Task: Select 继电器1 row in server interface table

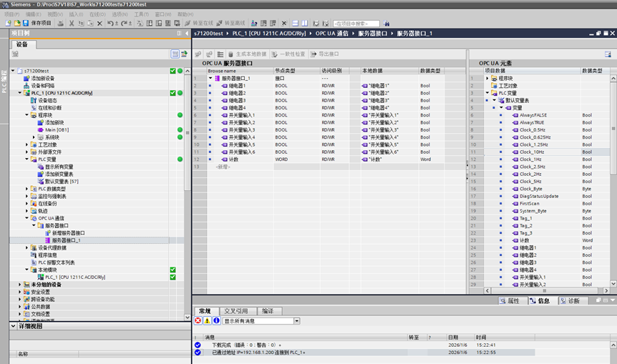Action: pyautogui.click(x=330, y=86)
